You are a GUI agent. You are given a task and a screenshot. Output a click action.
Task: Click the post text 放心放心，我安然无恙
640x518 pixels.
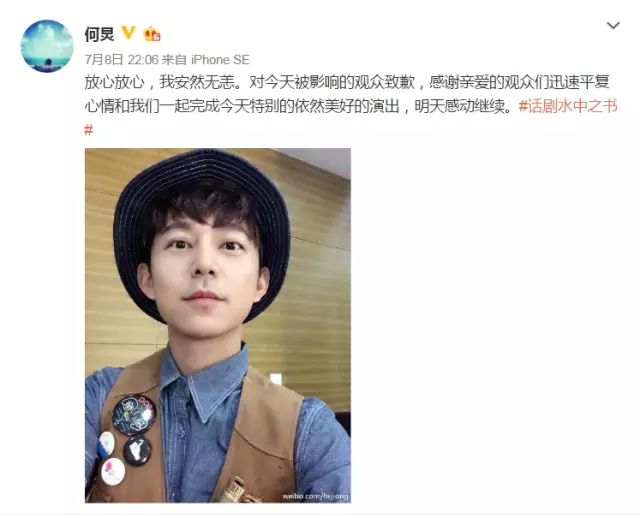tap(162, 82)
